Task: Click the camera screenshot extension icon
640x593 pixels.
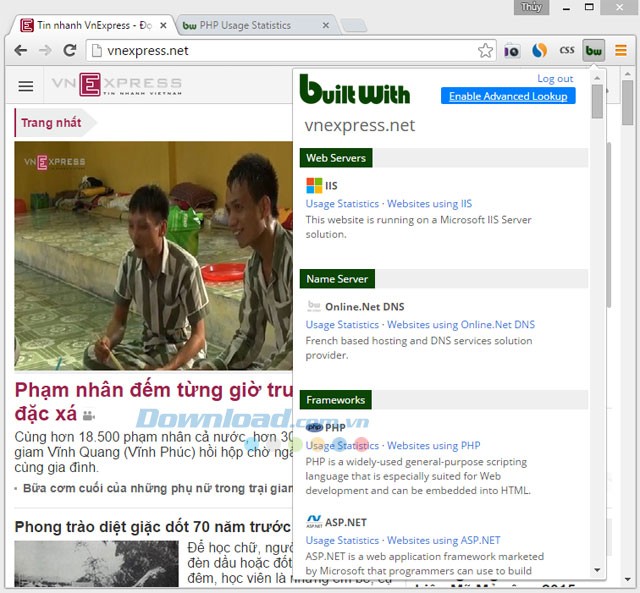Action: tap(511, 50)
